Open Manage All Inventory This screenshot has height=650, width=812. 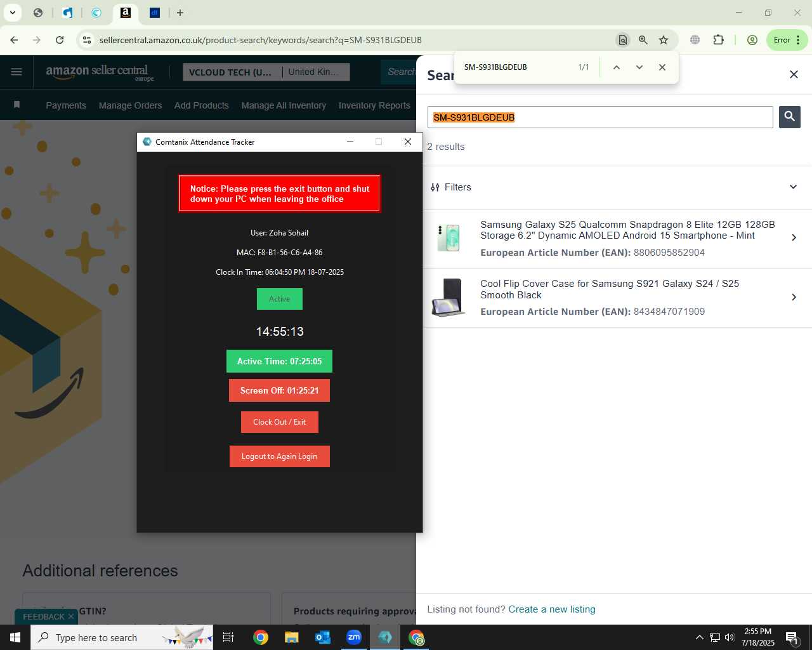point(284,105)
